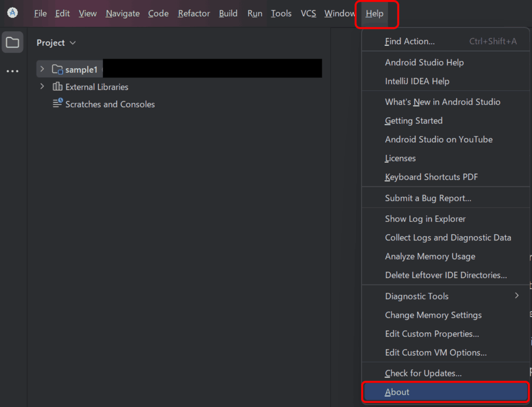Select About from the Help menu
532x407 pixels.
(x=397, y=392)
